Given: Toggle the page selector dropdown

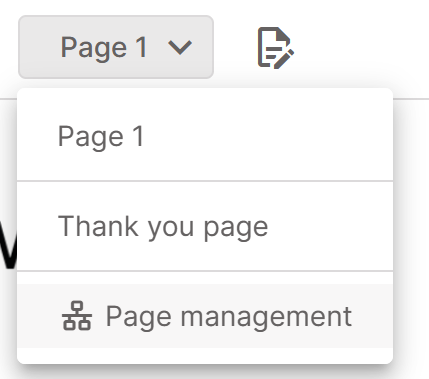Looking at the screenshot, I should [x=116, y=47].
